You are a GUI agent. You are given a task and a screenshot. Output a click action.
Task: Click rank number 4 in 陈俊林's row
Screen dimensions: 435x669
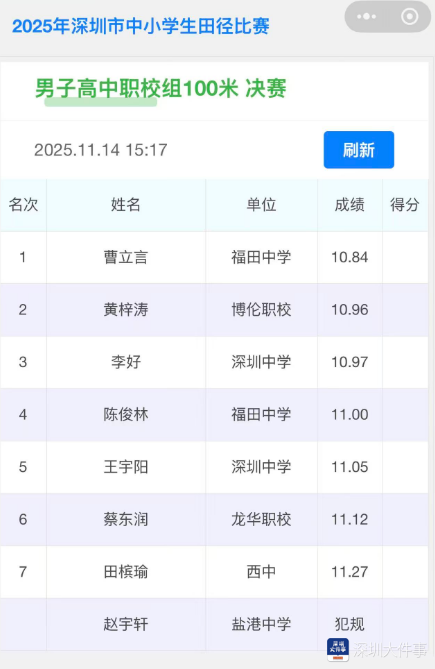(23, 414)
